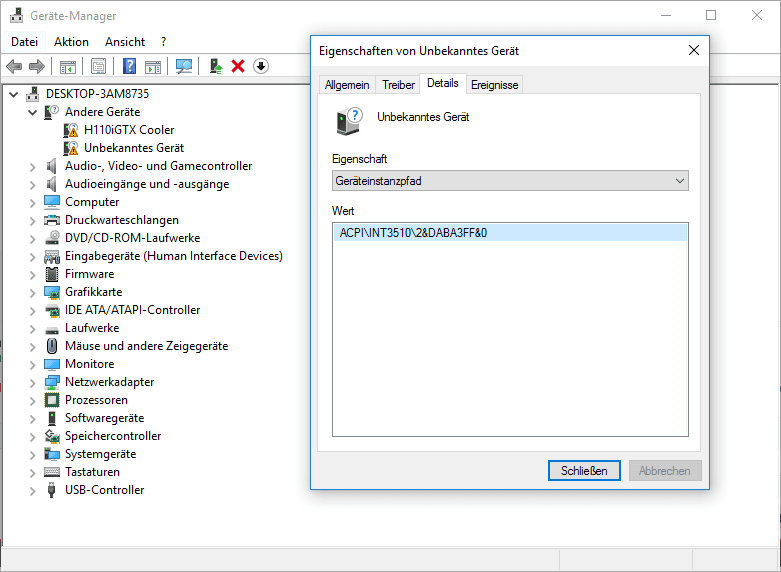781x572 pixels.
Task: Click the Netzwerkadapter label
Action: 110,382
